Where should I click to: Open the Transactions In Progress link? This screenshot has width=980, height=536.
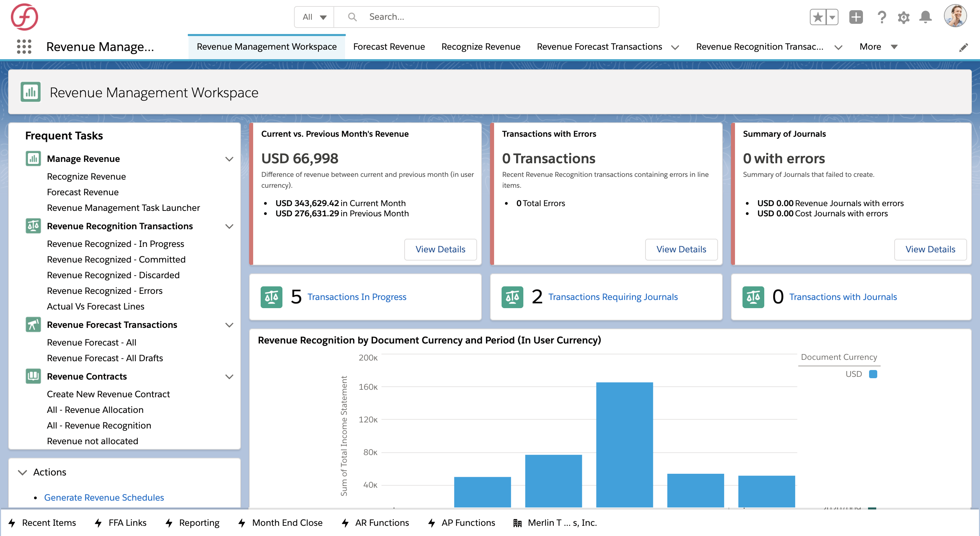pyautogui.click(x=357, y=297)
